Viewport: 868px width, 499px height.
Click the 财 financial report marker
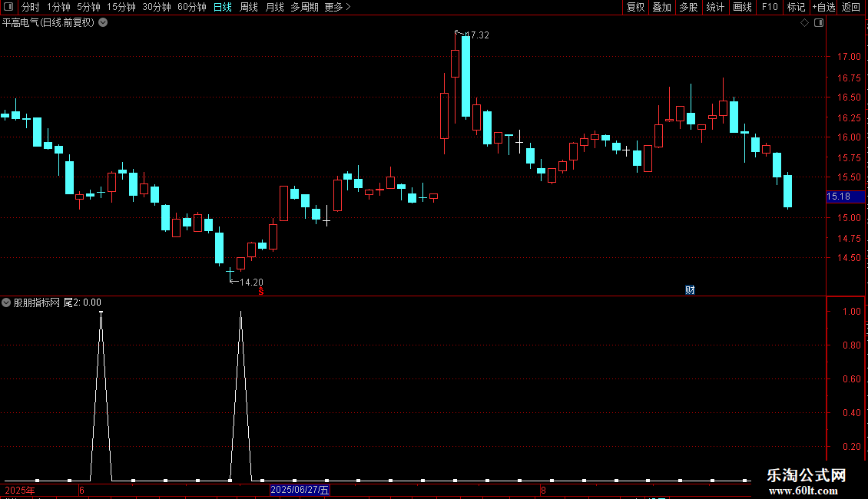690,290
